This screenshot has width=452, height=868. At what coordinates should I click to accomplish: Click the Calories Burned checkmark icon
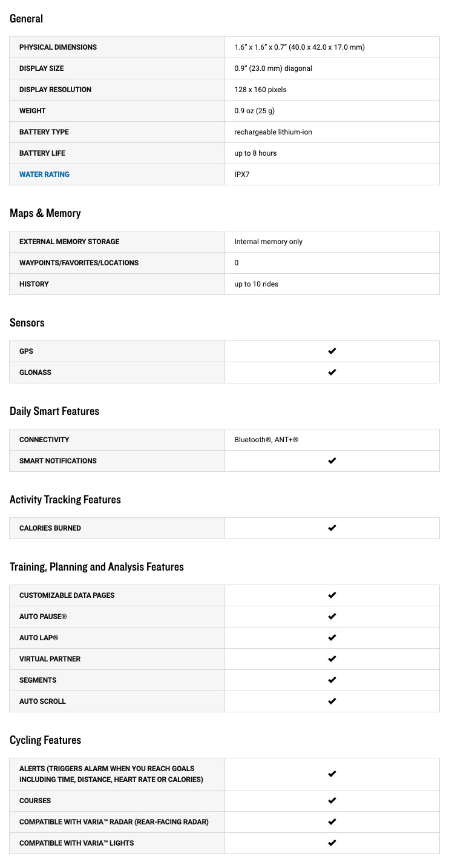332,528
